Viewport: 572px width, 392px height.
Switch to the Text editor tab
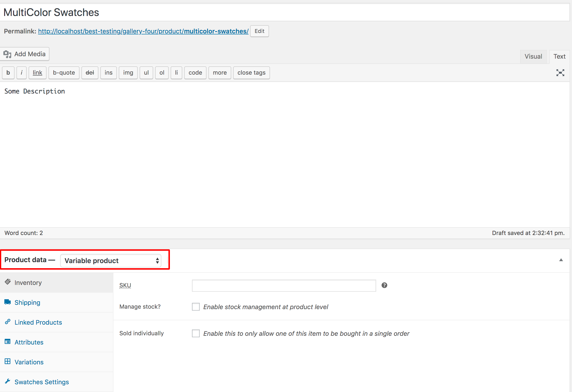pos(559,56)
